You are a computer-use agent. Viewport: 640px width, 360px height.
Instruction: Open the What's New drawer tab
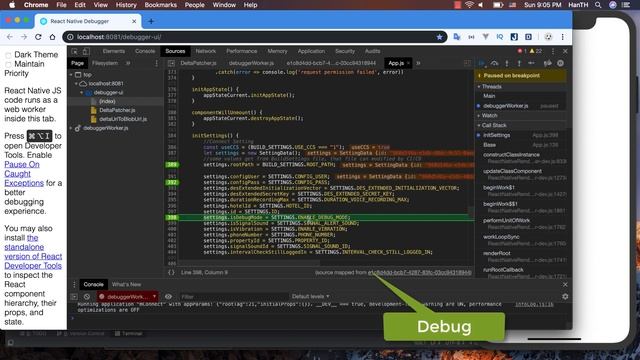pyautogui.click(x=126, y=284)
